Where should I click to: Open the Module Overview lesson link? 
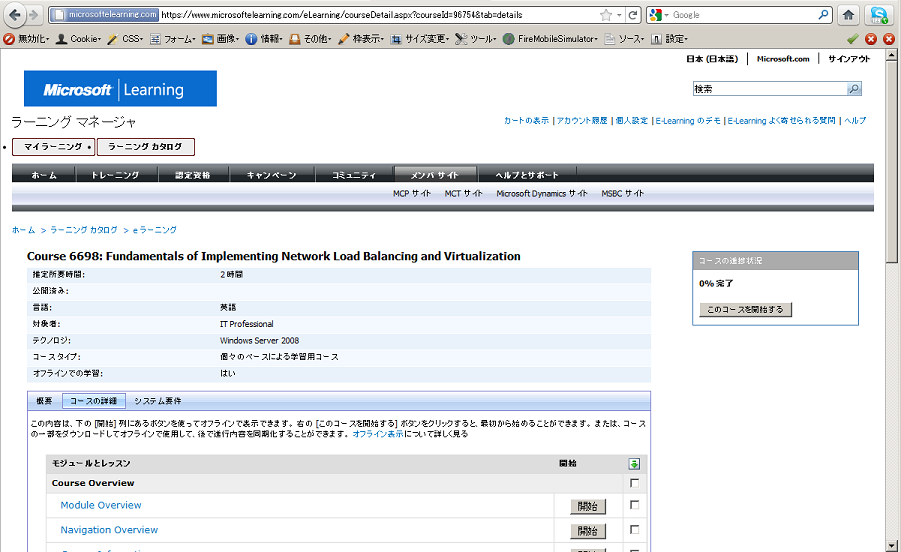pos(101,505)
